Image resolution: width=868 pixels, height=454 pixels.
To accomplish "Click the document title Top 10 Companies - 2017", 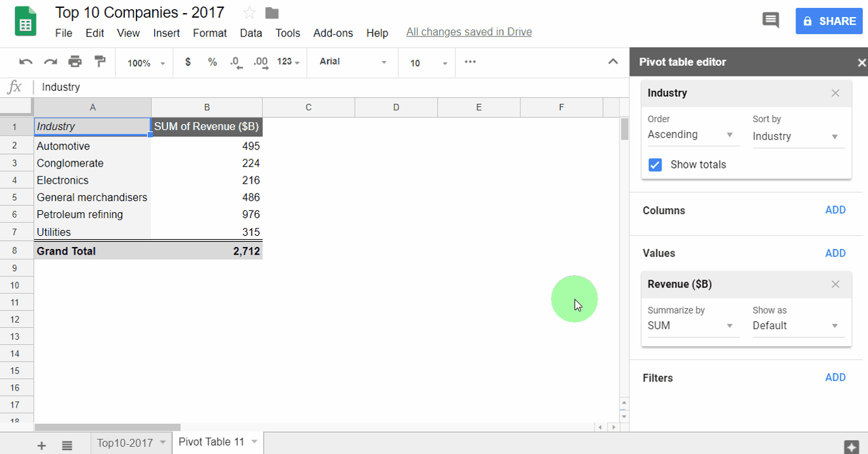I will click(140, 12).
